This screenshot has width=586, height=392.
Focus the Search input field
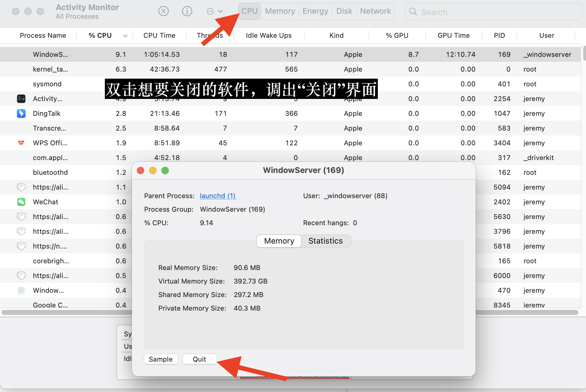point(493,12)
